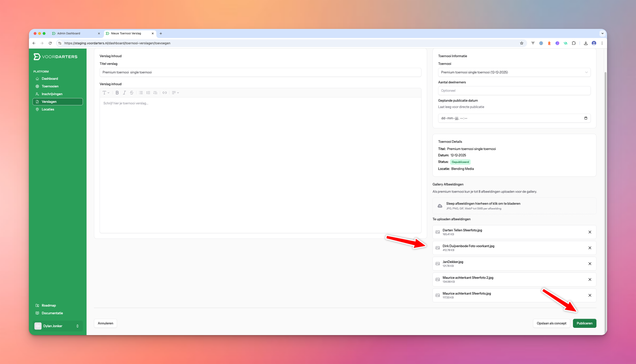Focus the Aantal deelnemers input field
The height and width of the screenshot is (364, 636).
click(514, 90)
